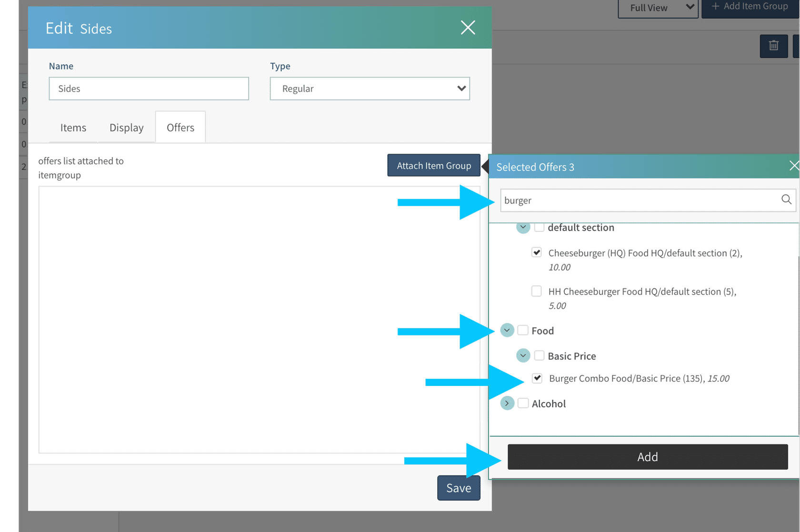Expand the Alcohol tree node
This screenshot has height=532, width=800.
(x=507, y=404)
